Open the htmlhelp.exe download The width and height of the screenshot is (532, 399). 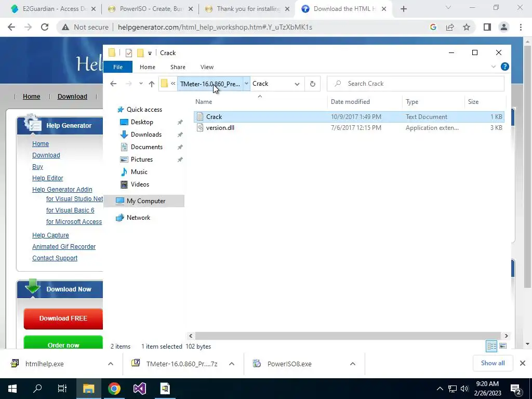pyautogui.click(x=45, y=364)
